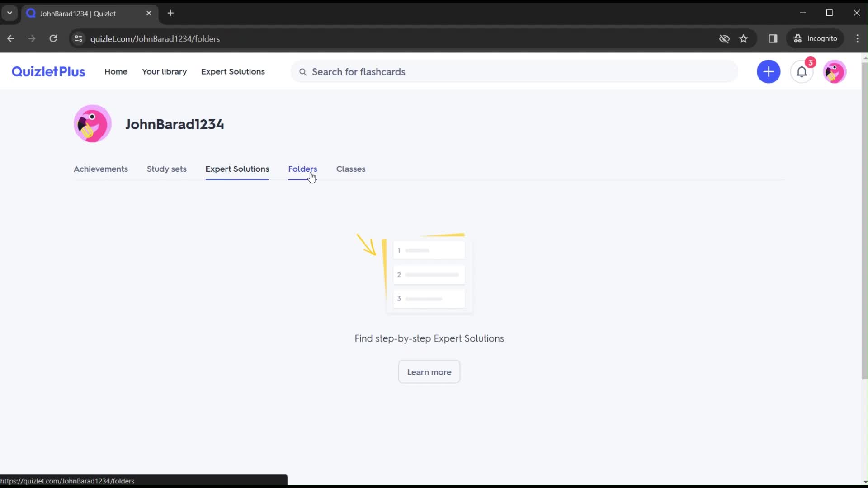
Task: Select the Study sets tab
Action: [166, 169]
